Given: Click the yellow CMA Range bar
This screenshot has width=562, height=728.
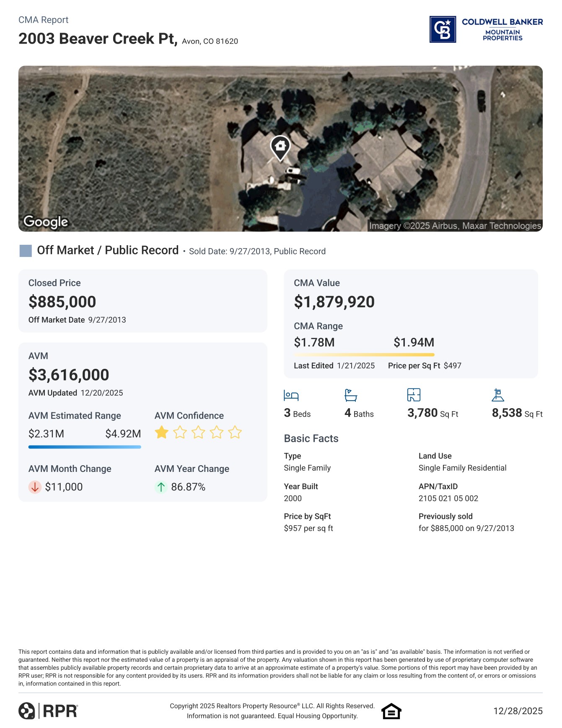Looking at the screenshot, I should 364,355.
